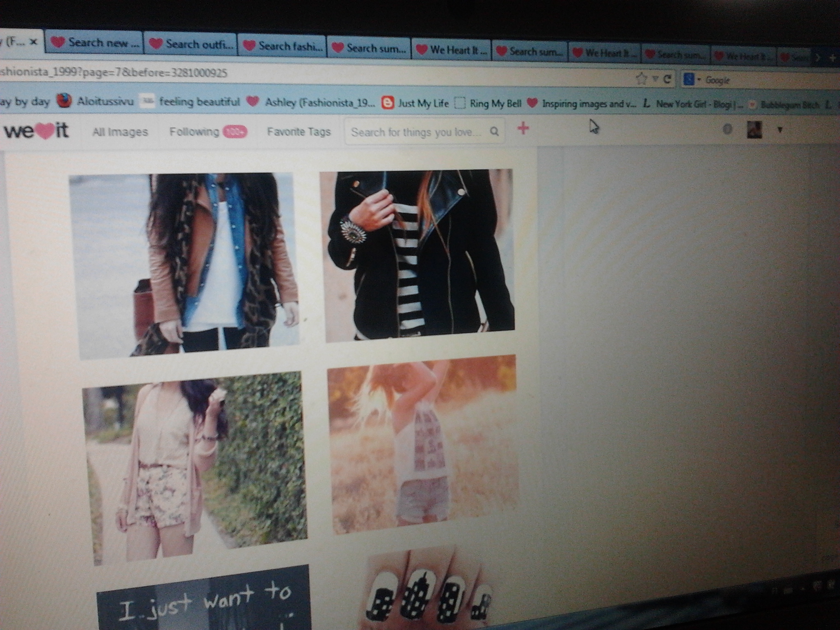Click the pink plus add-image icon
This screenshot has height=630, width=840.
[523, 128]
